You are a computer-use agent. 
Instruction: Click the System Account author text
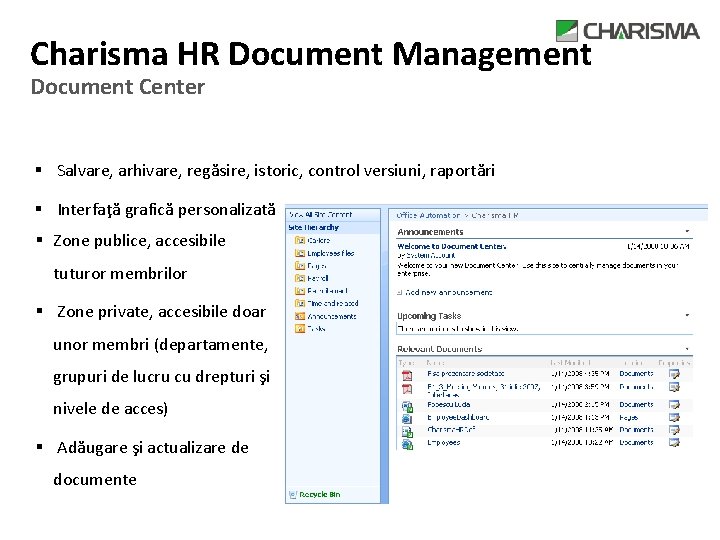430,255
